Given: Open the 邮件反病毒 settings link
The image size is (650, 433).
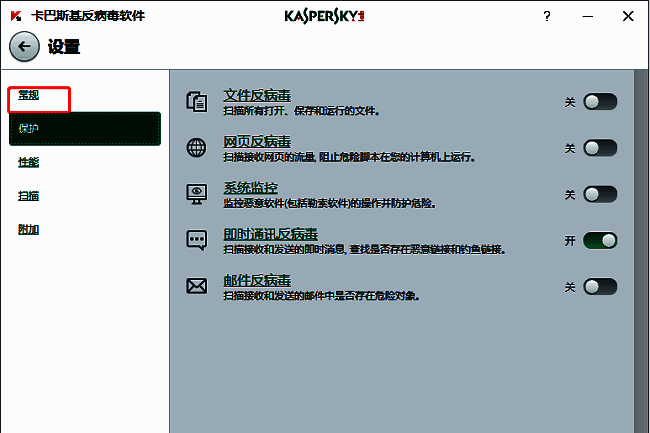Looking at the screenshot, I should point(257,280).
